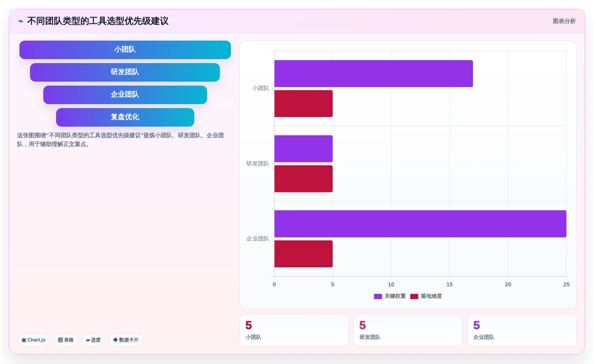Click the 小团队 y-axis label
594x364 pixels.
click(x=261, y=88)
